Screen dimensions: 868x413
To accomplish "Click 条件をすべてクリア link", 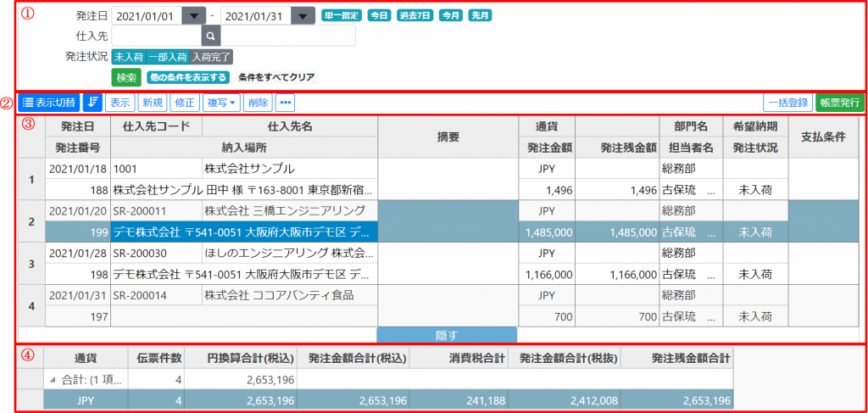I will click(276, 77).
